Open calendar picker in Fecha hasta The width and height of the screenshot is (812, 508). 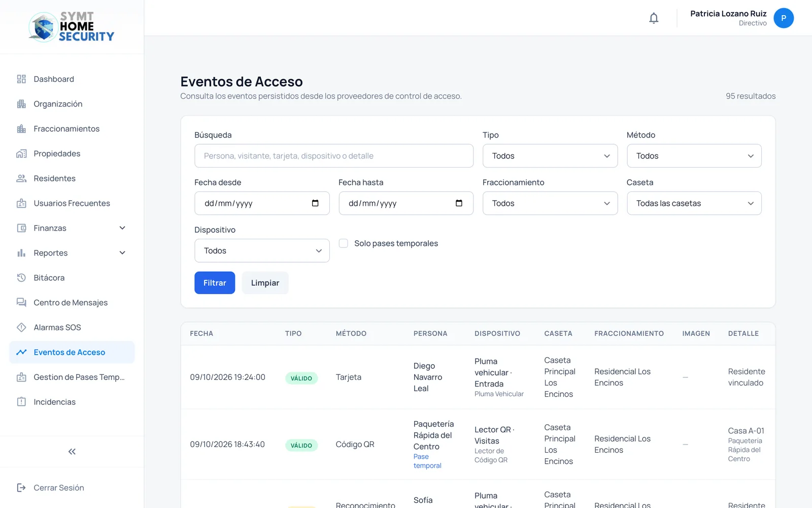pos(459,203)
